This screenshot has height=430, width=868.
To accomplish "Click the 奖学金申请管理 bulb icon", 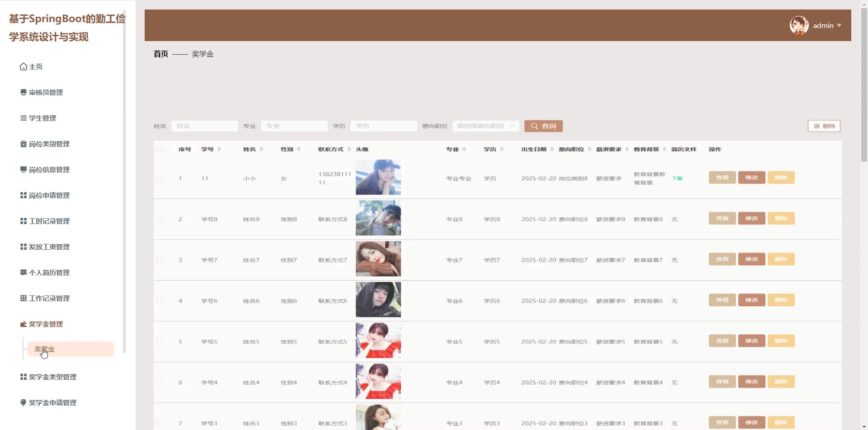I will 24,402.
